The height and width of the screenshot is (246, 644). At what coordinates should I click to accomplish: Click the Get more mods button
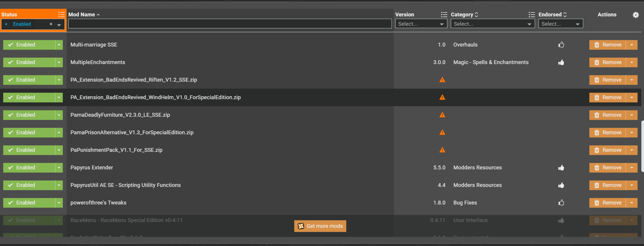coord(320,226)
